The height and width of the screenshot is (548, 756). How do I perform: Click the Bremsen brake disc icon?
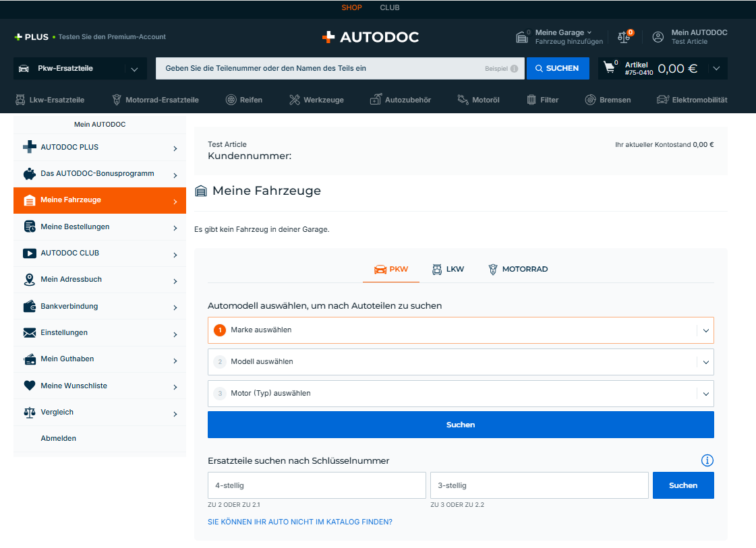point(590,100)
